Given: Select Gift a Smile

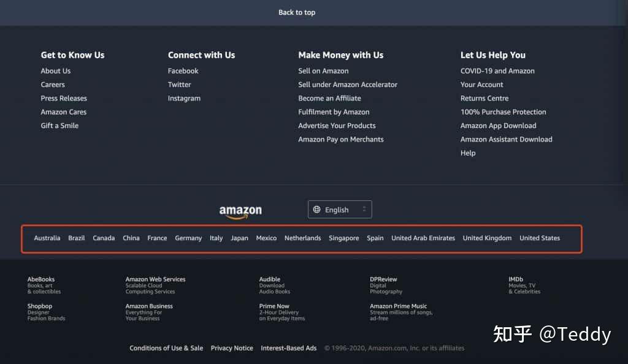Looking at the screenshot, I should click(59, 126).
